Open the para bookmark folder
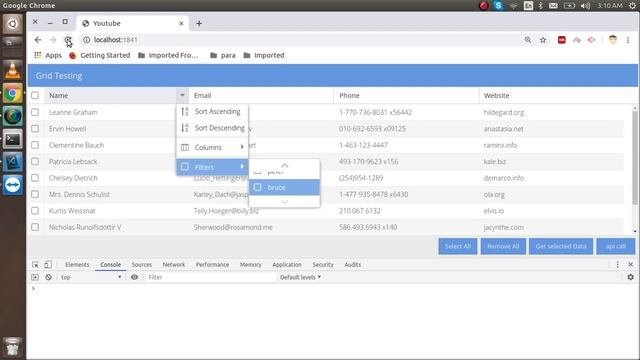Image resolution: width=640 pixels, height=360 pixels. 223,55
